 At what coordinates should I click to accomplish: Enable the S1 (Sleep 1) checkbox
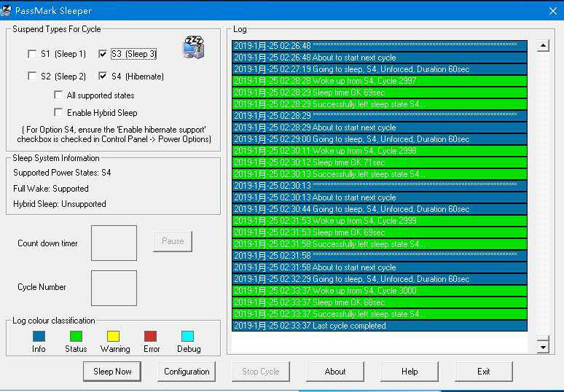click(32, 54)
